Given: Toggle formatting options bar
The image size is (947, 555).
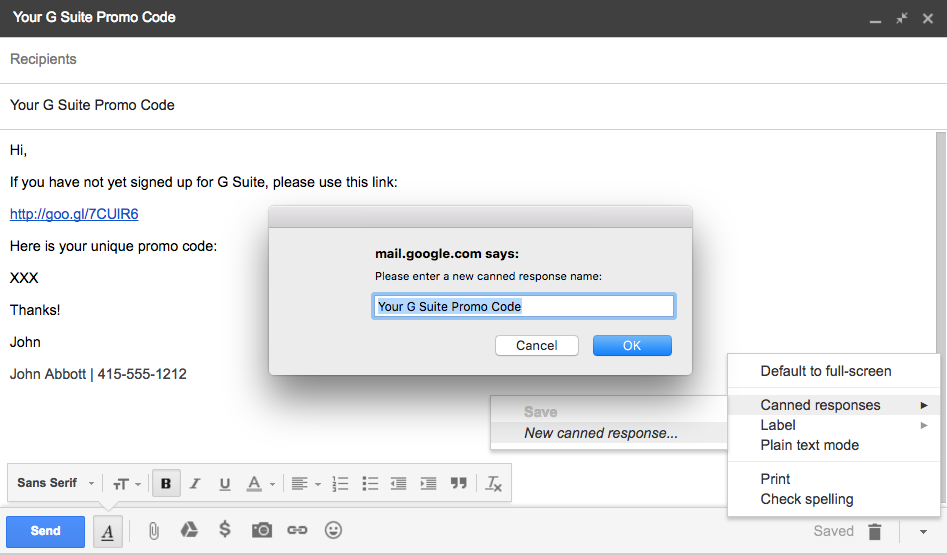Looking at the screenshot, I should click(108, 531).
